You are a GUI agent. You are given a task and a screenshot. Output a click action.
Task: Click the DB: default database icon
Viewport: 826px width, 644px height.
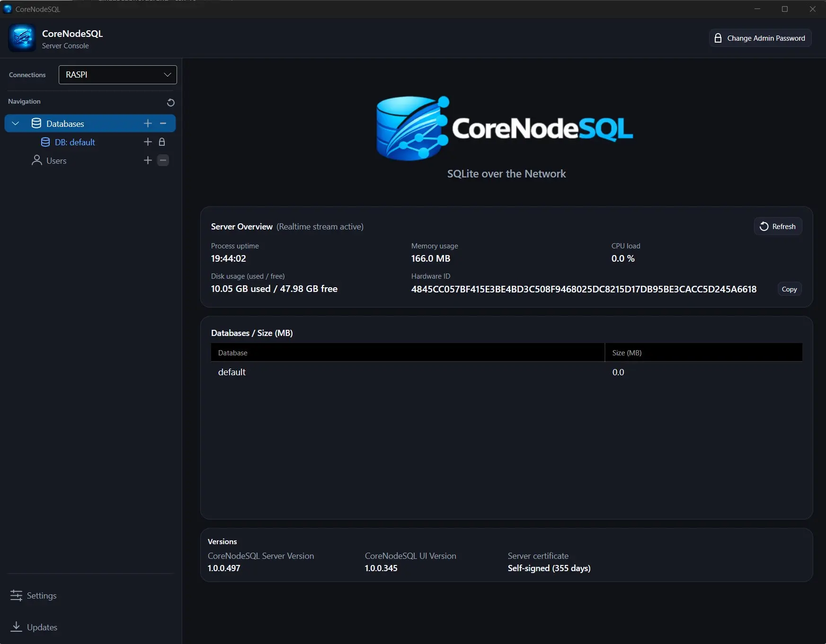pyautogui.click(x=45, y=142)
